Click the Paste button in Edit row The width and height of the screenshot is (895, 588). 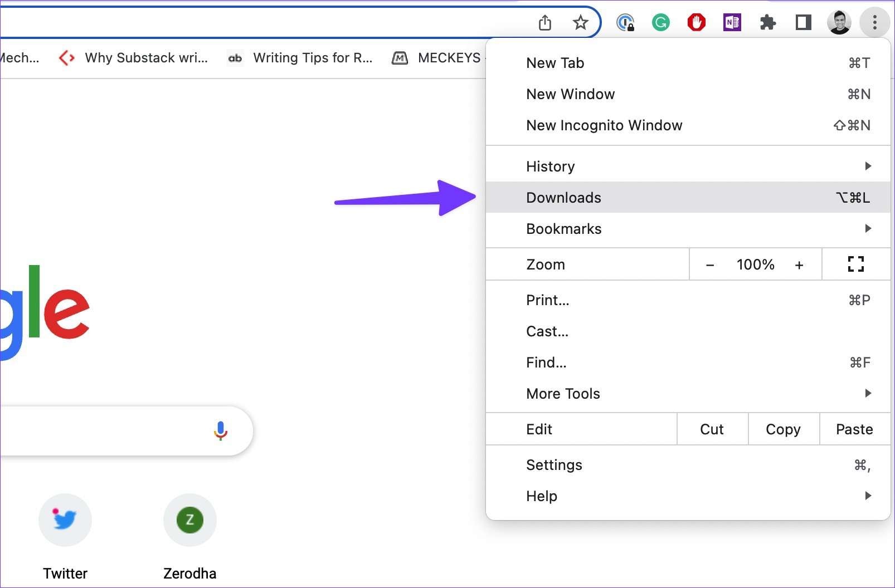click(x=855, y=429)
